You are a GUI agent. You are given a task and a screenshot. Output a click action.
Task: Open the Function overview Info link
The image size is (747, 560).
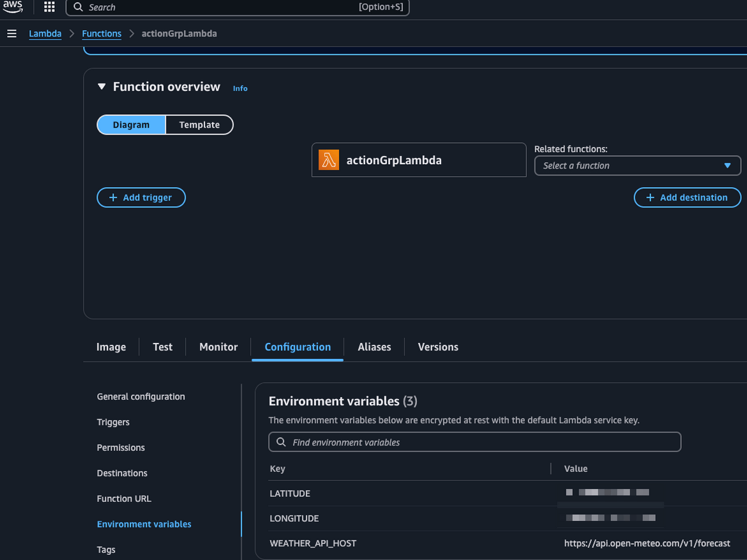click(x=240, y=88)
